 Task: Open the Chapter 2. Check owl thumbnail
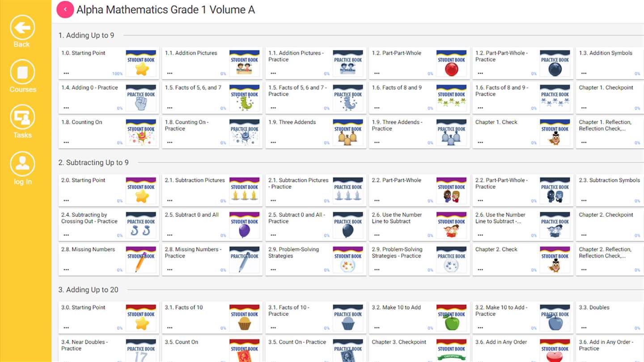pyautogui.click(x=555, y=260)
